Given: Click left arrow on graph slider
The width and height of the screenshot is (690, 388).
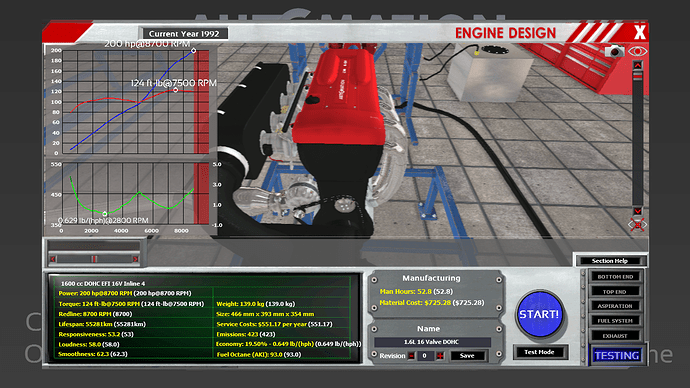Looking at the screenshot, I should tap(53, 259).
